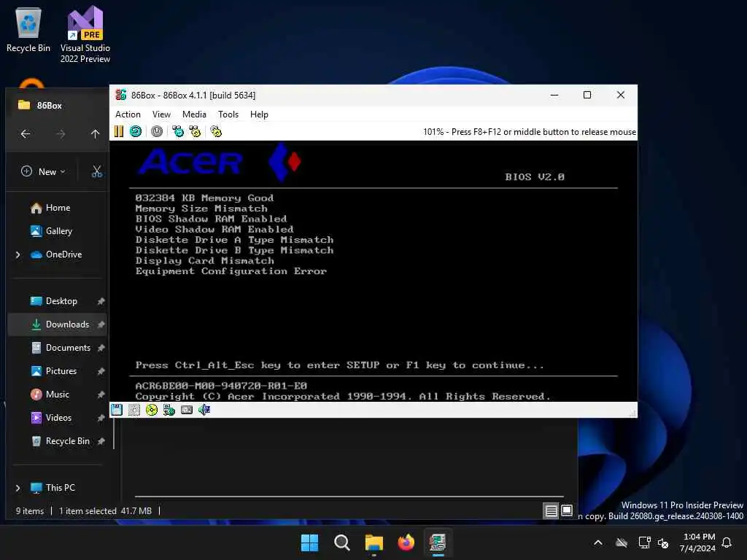Send Ctrl+Alt+Esc via toolbar icon
The width and height of the screenshot is (747, 560).
[195, 131]
